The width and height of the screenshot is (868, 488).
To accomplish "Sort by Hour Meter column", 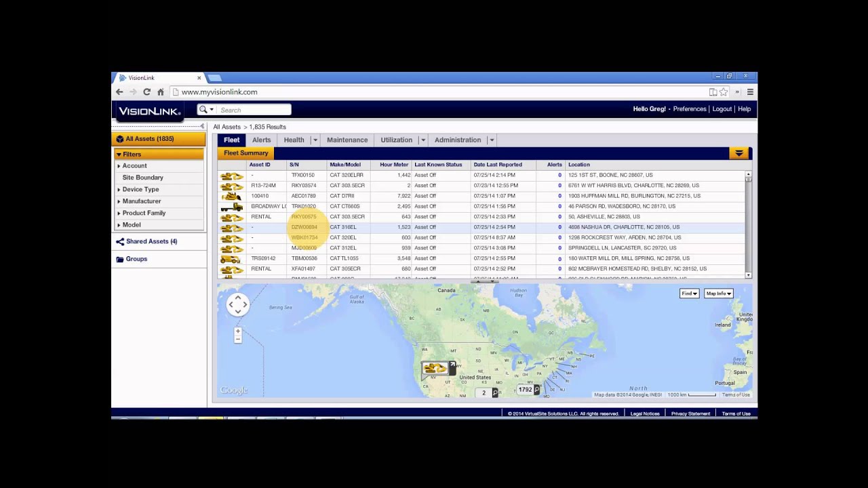I will (394, 165).
